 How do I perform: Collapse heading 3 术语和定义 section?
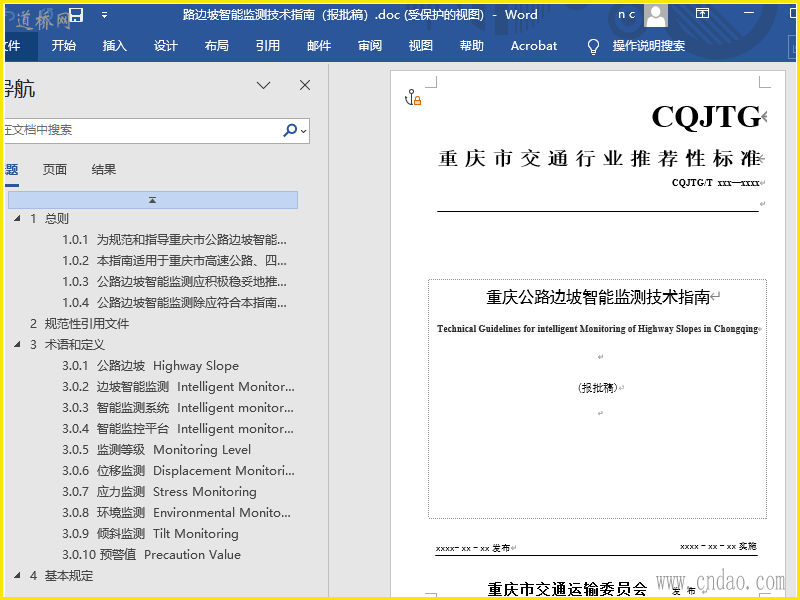16,345
